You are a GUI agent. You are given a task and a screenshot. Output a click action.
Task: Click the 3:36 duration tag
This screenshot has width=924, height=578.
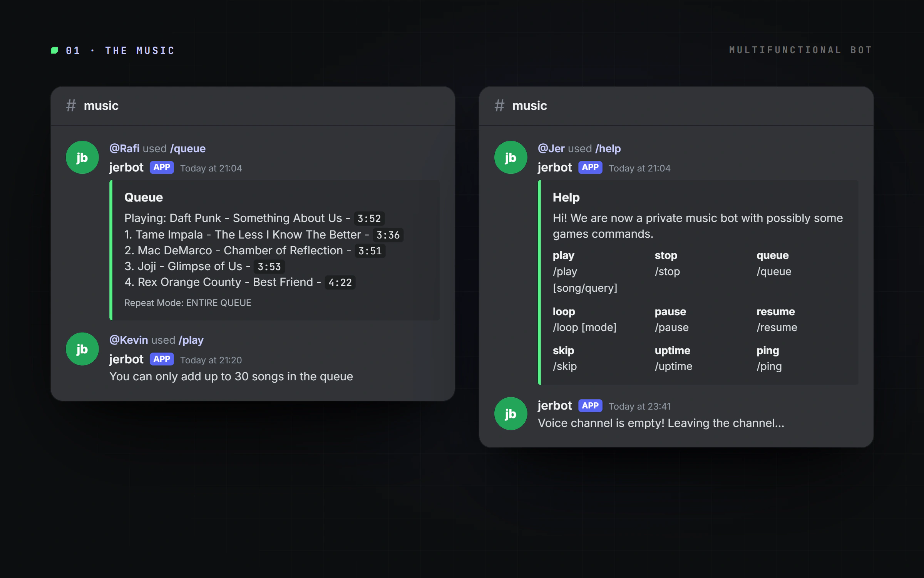pos(388,235)
